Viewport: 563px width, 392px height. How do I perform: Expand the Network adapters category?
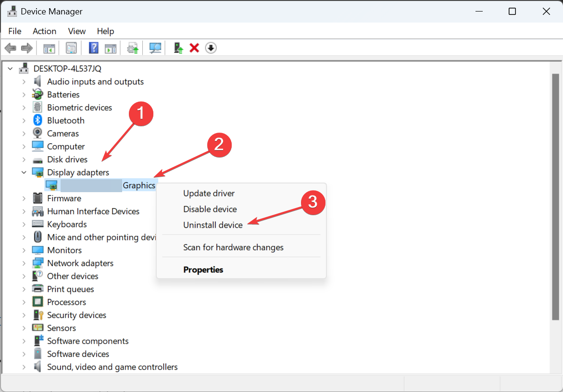pyautogui.click(x=24, y=263)
